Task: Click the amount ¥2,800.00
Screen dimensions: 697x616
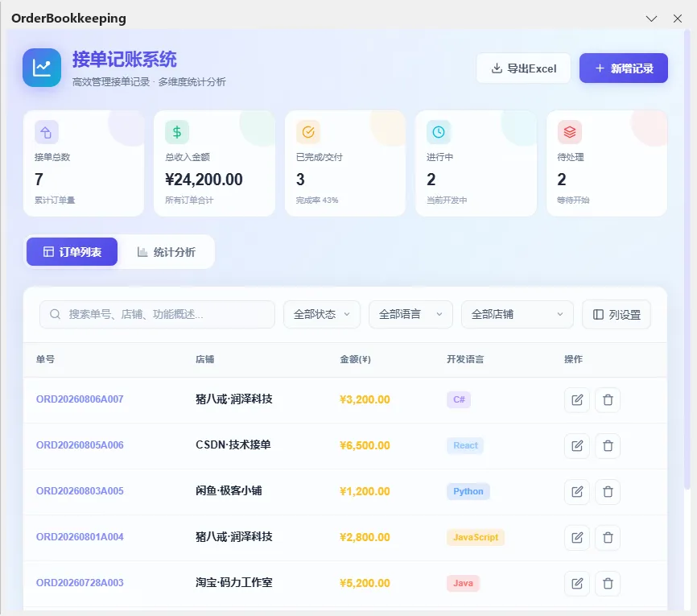Action: pyautogui.click(x=365, y=537)
